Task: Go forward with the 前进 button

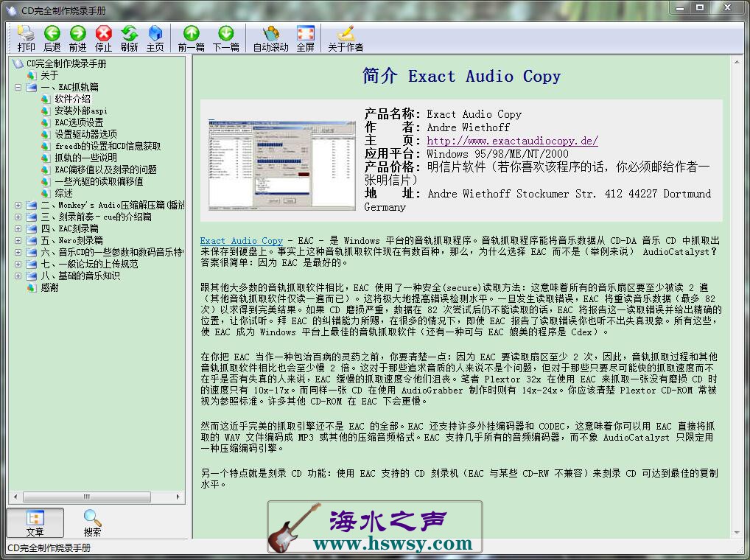Action: (77, 38)
